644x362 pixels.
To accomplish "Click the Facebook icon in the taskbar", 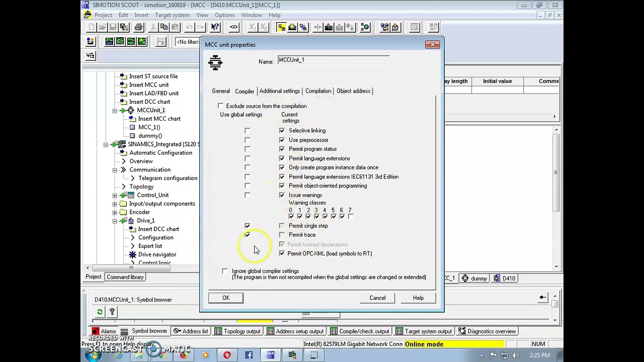I will 249,355.
